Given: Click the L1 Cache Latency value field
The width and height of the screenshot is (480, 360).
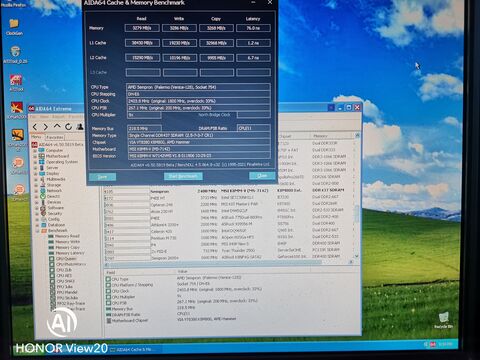Looking at the screenshot, I should point(253,43).
